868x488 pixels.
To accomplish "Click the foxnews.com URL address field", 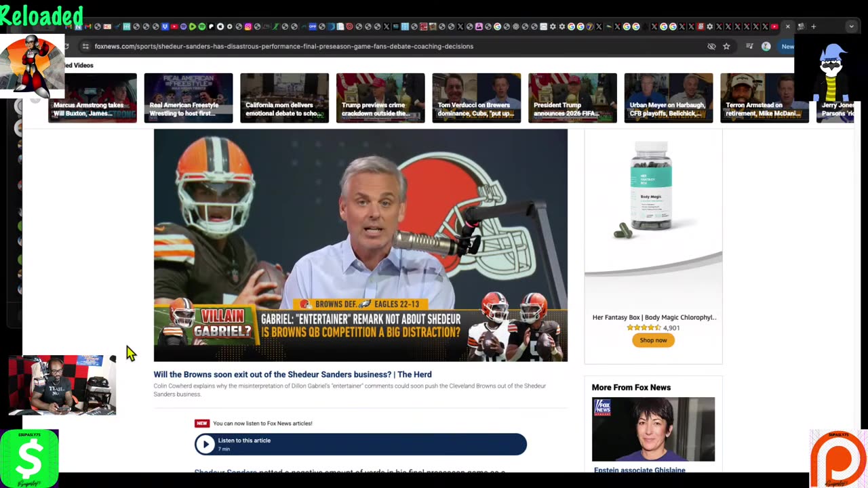I will 283,46.
